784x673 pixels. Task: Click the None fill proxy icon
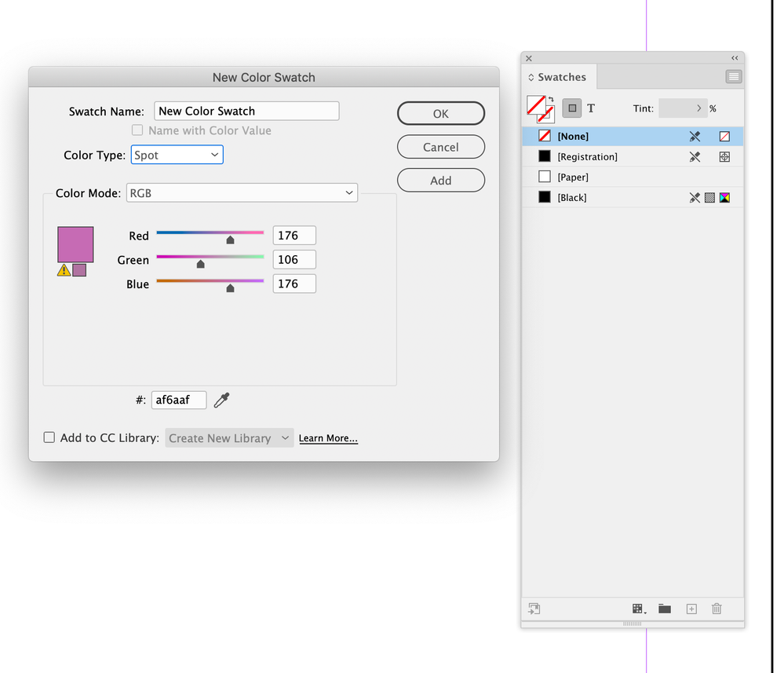(538, 106)
